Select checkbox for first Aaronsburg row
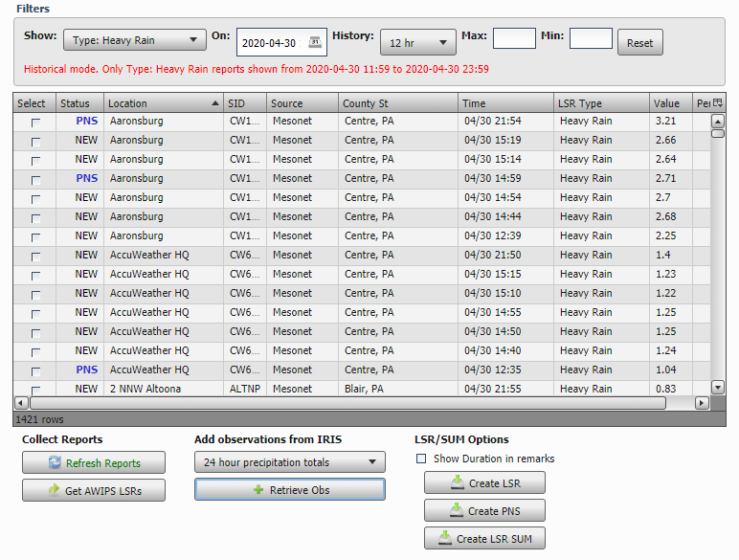Image resolution: width=739 pixels, height=560 pixels. 36,123
